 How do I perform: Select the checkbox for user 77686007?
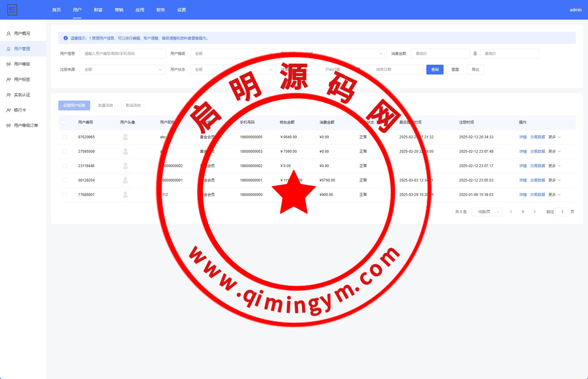point(65,195)
